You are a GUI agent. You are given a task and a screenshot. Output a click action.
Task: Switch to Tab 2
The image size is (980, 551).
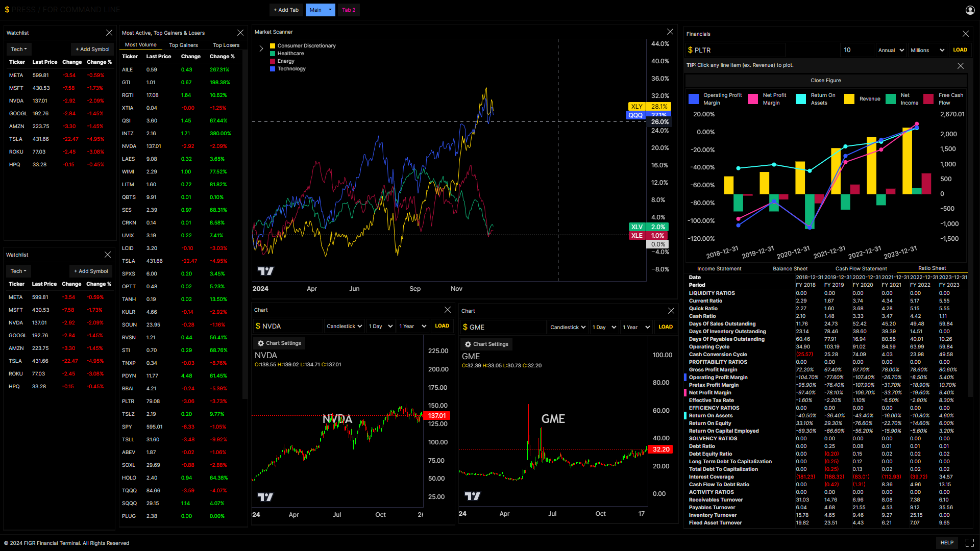(349, 10)
